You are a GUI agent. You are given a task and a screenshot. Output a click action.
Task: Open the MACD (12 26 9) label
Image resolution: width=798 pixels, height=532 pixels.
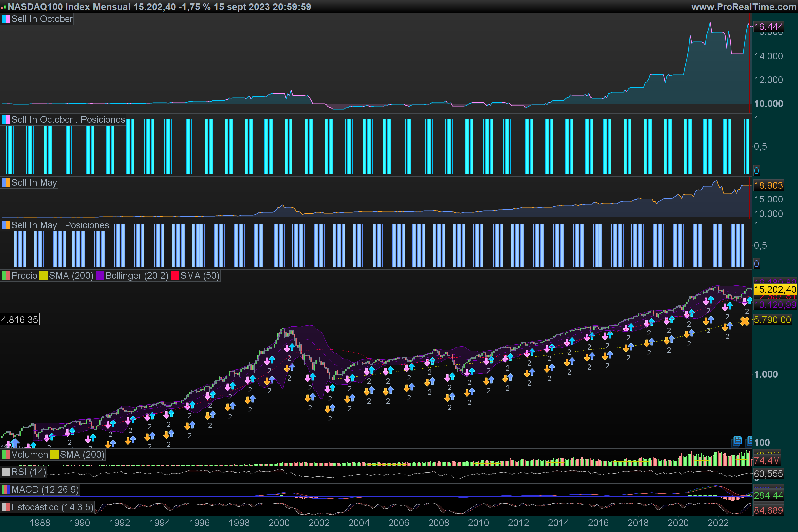(45, 489)
